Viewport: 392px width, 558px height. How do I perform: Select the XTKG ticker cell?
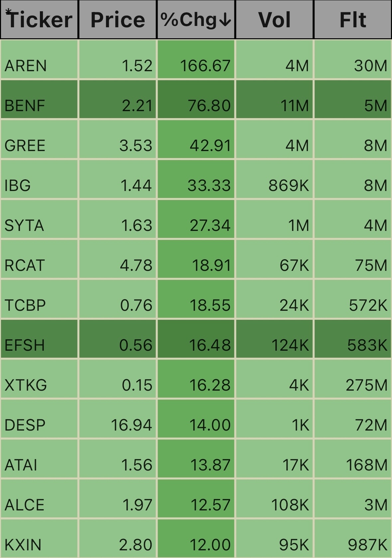tap(39, 379)
